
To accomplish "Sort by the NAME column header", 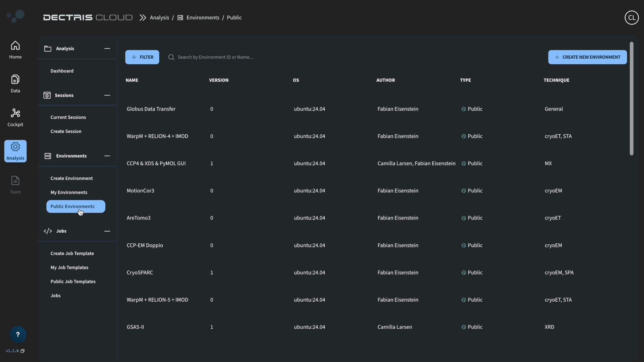I will click(132, 80).
